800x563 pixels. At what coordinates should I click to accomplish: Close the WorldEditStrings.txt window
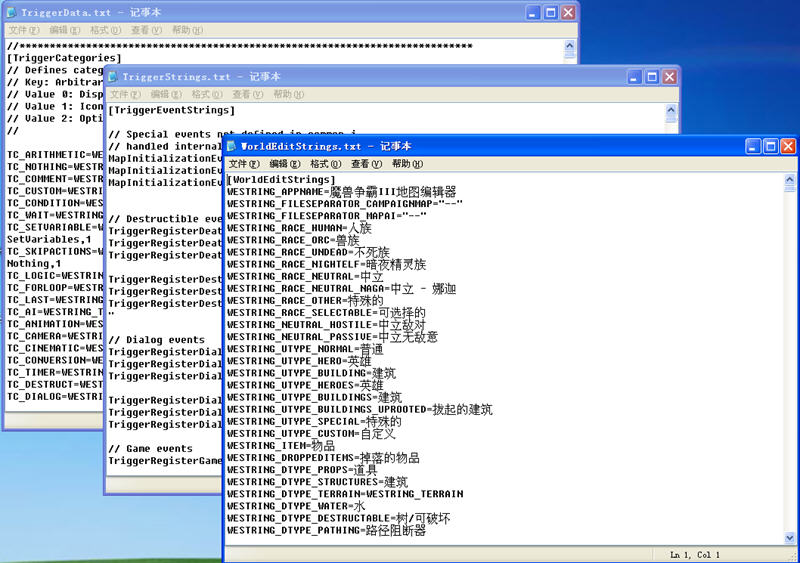788,146
